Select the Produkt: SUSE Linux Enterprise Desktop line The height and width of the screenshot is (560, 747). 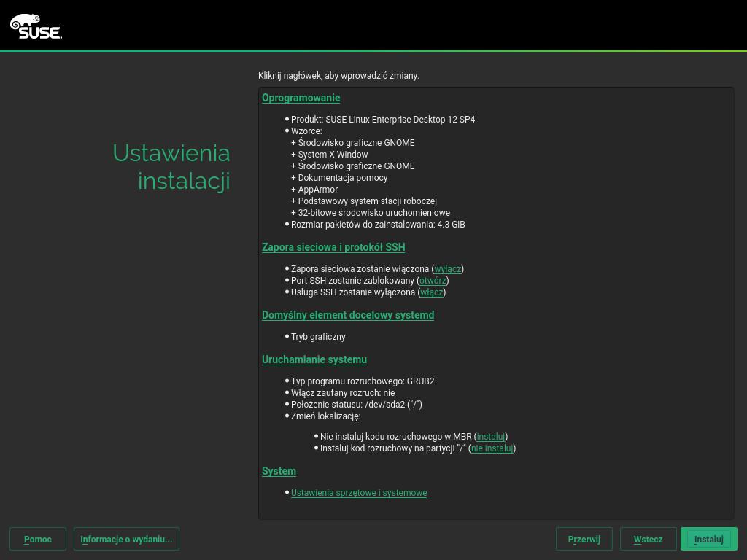383,120
